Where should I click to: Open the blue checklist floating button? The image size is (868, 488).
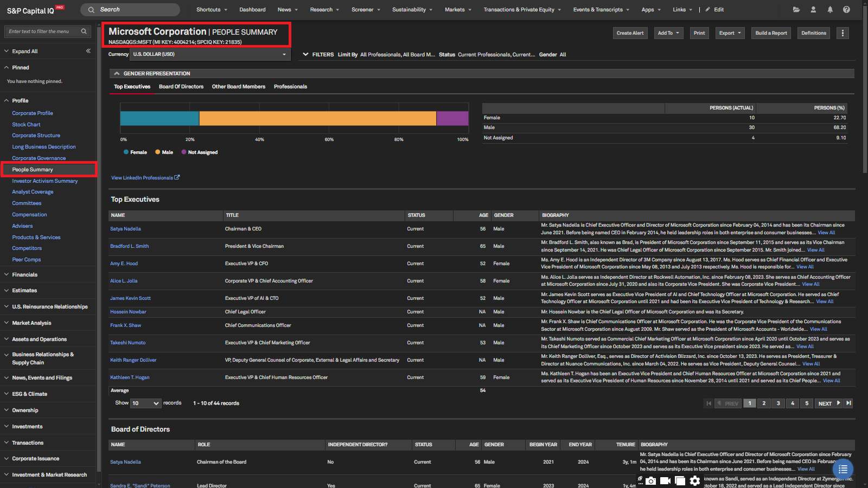[x=843, y=469]
